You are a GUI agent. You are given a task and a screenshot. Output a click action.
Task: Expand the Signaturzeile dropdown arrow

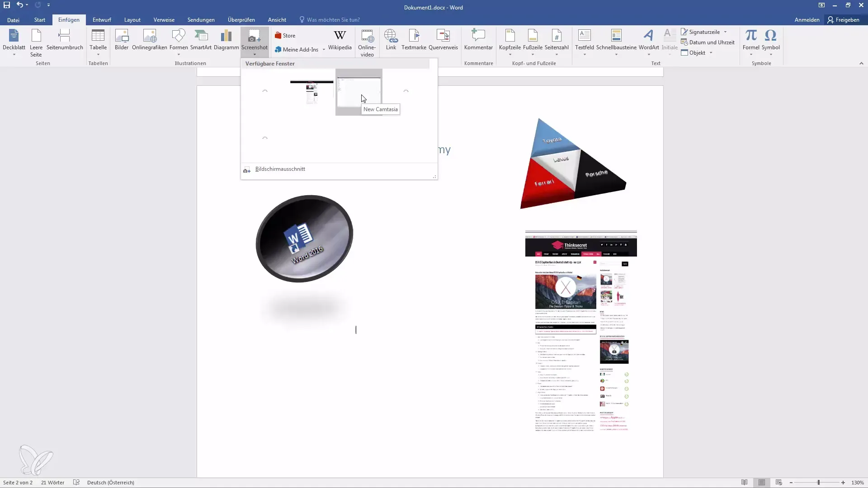click(725, 32)
